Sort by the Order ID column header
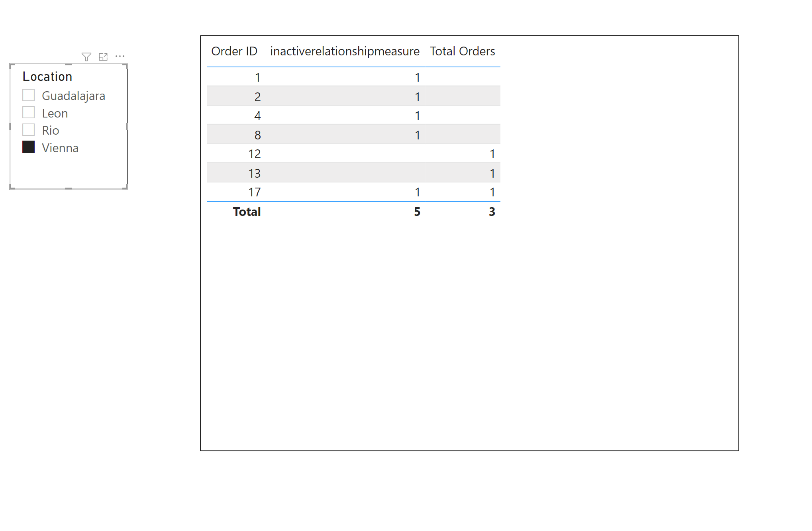The width and height of the screenshot is (812, 531). pos(234,51)
